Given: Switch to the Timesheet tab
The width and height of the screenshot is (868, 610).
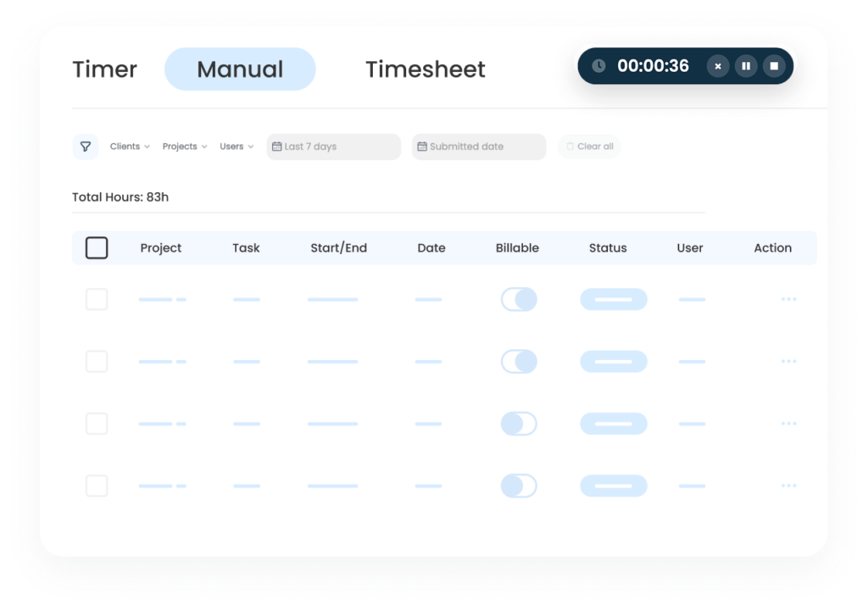Looking at the screenshot, I should point(426,69).
